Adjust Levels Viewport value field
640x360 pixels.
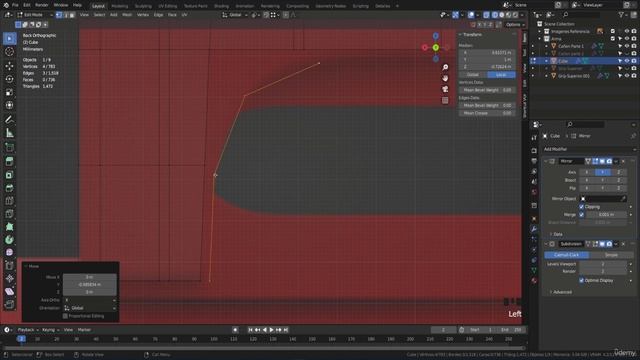(603, 264)
